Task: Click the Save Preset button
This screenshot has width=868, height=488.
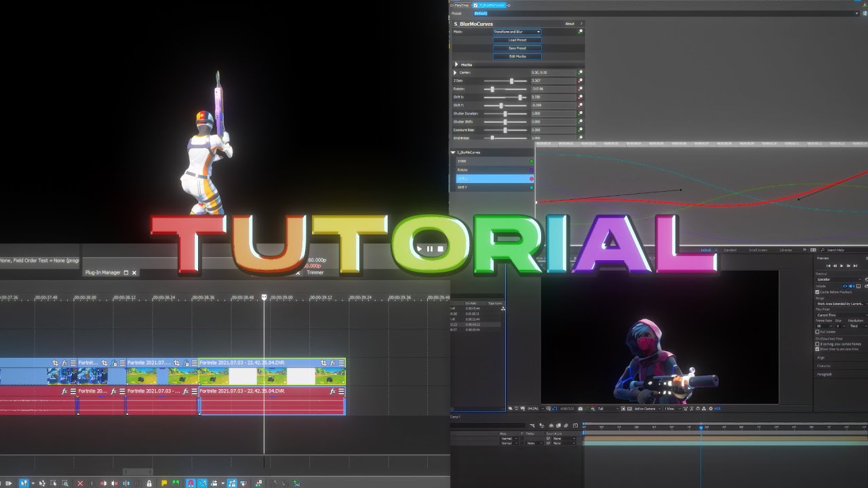Action: [517, 48]
